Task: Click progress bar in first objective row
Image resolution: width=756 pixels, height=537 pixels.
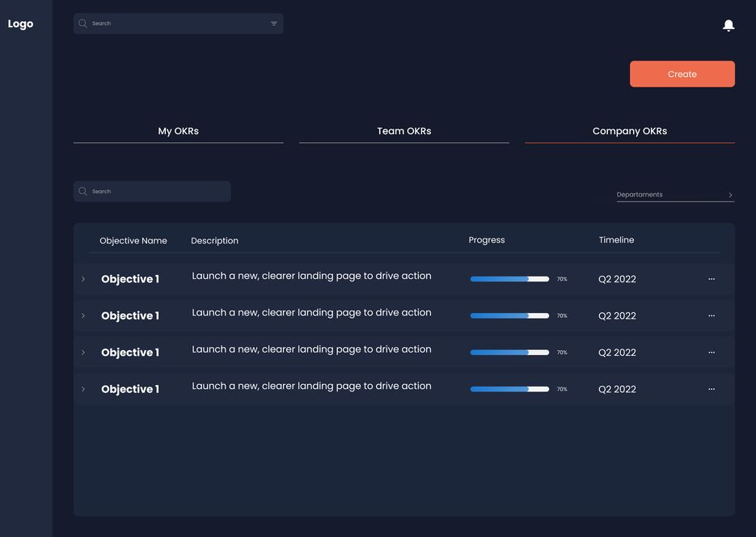Action: click(509, 279)
